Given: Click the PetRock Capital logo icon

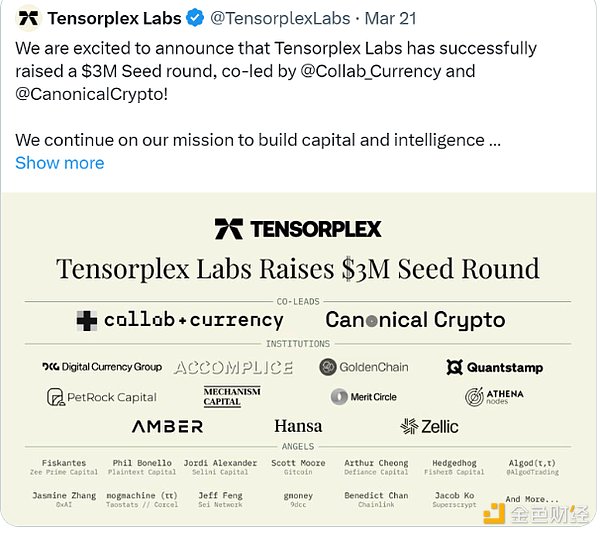Looking at the screenshot, I should pos(56,397).
